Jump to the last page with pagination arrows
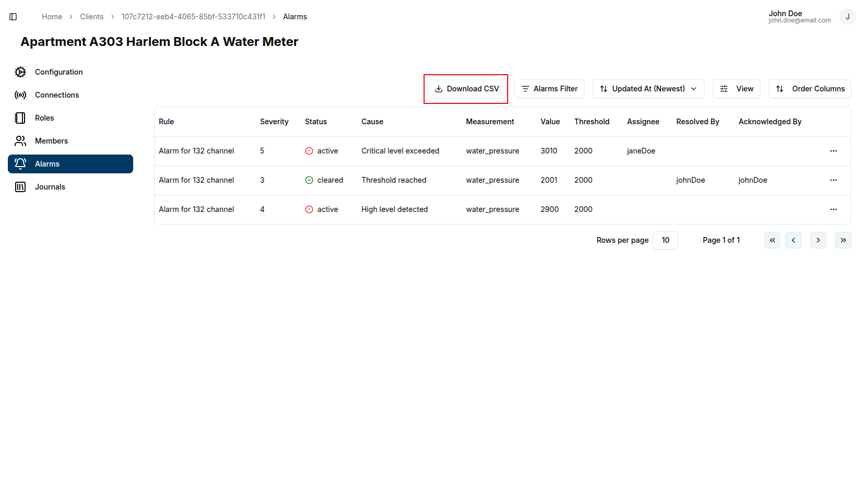The height and width of the screenshot is (484, 868). [843, 240]
